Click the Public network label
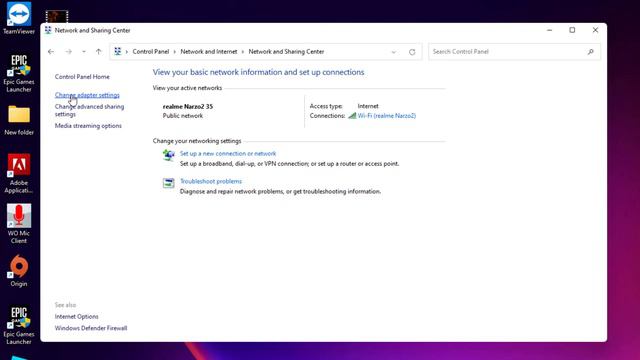This screenshot has height=360, width=640. click(182, 116)
